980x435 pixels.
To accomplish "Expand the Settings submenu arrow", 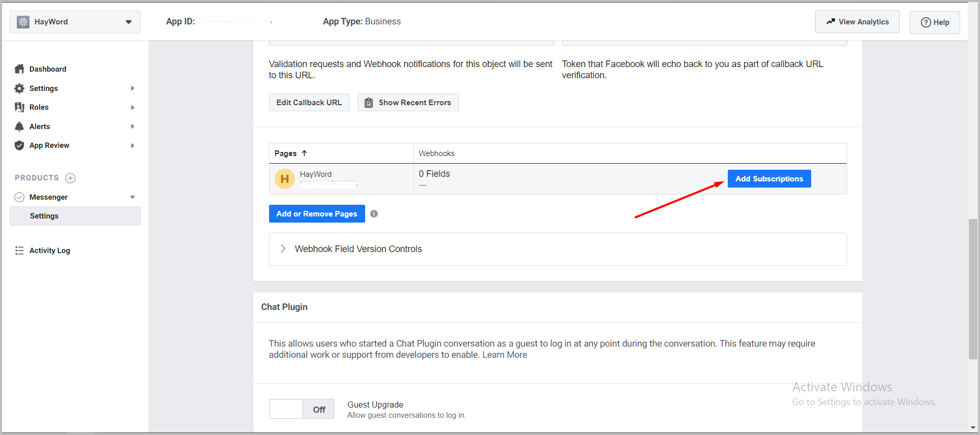I will click(133, 88).
